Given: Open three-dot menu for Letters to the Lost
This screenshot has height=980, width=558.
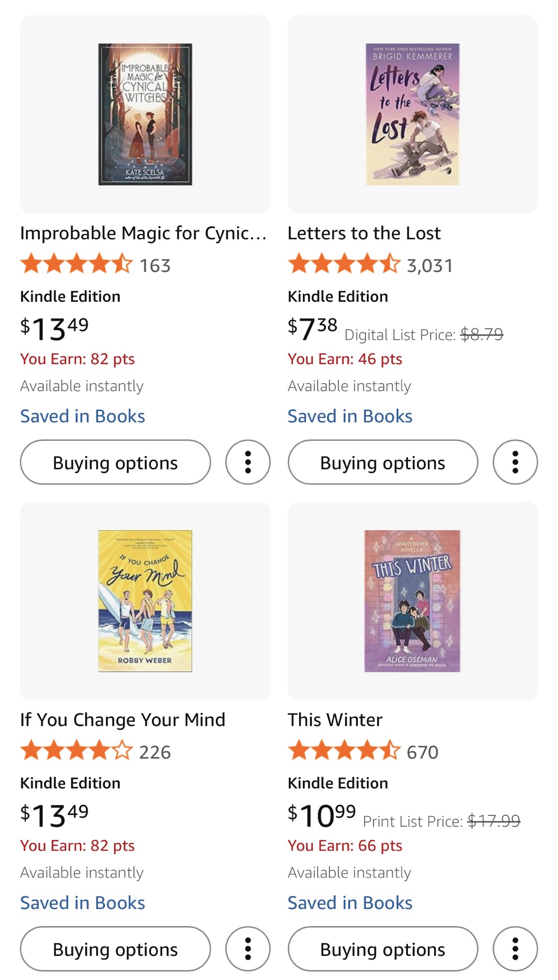Looking at the screenshot, I should (515, 462).
